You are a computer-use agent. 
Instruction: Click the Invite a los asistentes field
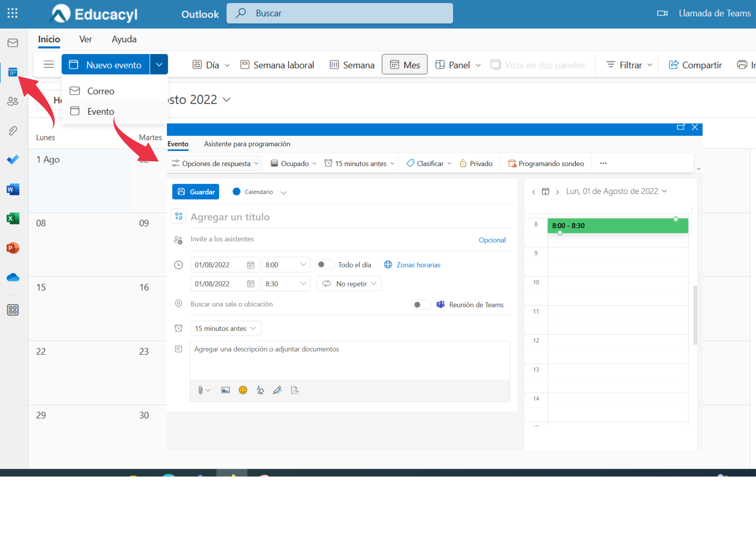pos(333,239)
